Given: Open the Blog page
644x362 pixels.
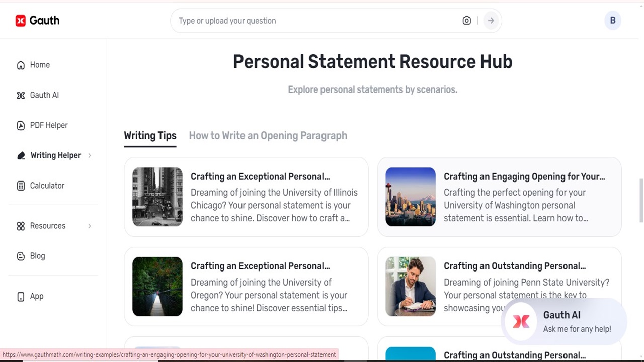Looking at the screenshot, I should 37,256.
